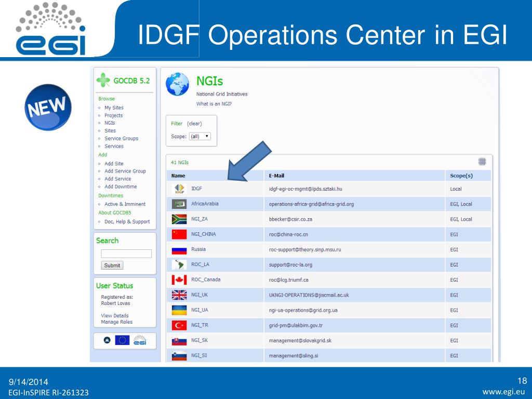This screenshot has height=399, width=532.
Task: Open the NGI_SI name link
Action: coord(199,355)
